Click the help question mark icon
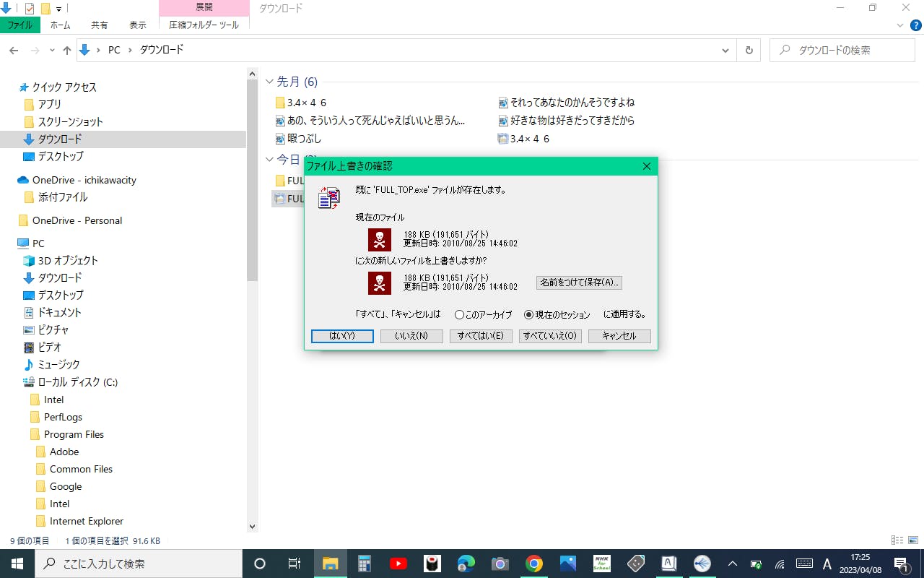Viewport: 924px width, 578px height. [x=915, y=25]
